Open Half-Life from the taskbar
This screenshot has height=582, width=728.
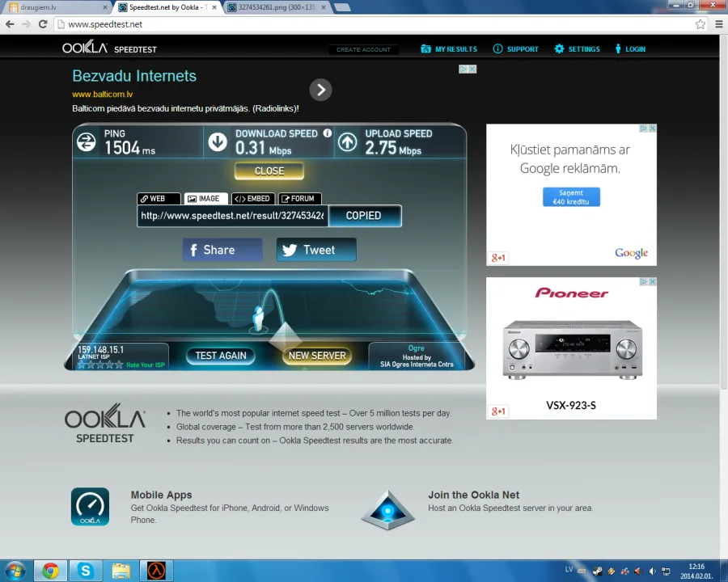(x=156, y=571)
